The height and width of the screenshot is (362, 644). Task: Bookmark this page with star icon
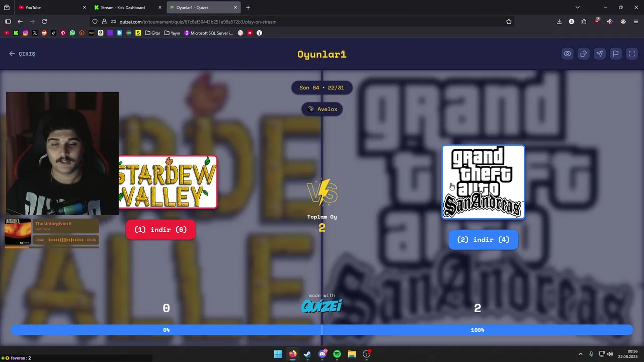(509, 22)
